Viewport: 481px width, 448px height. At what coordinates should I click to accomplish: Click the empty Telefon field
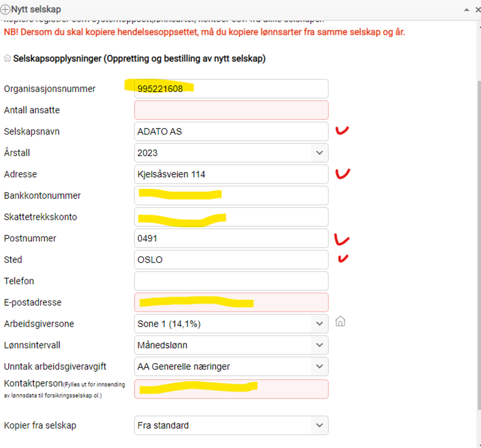[231, 281]
